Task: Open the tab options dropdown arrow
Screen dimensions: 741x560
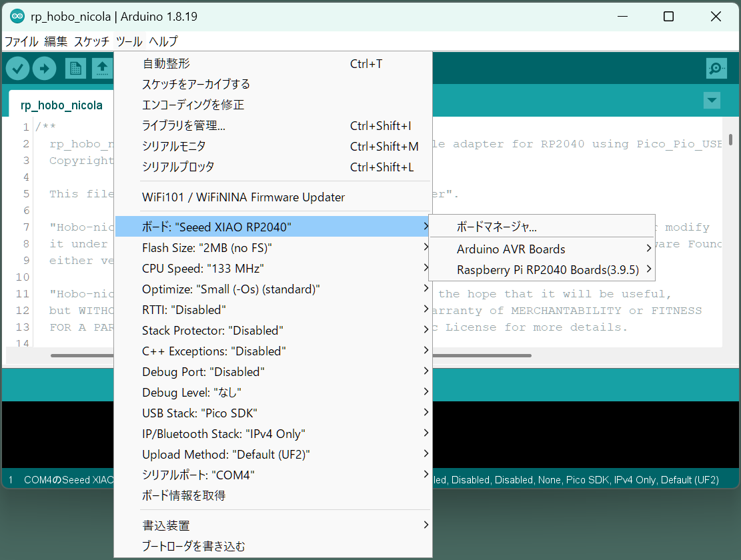Action: pyautogui.click(x=712, y=101)
